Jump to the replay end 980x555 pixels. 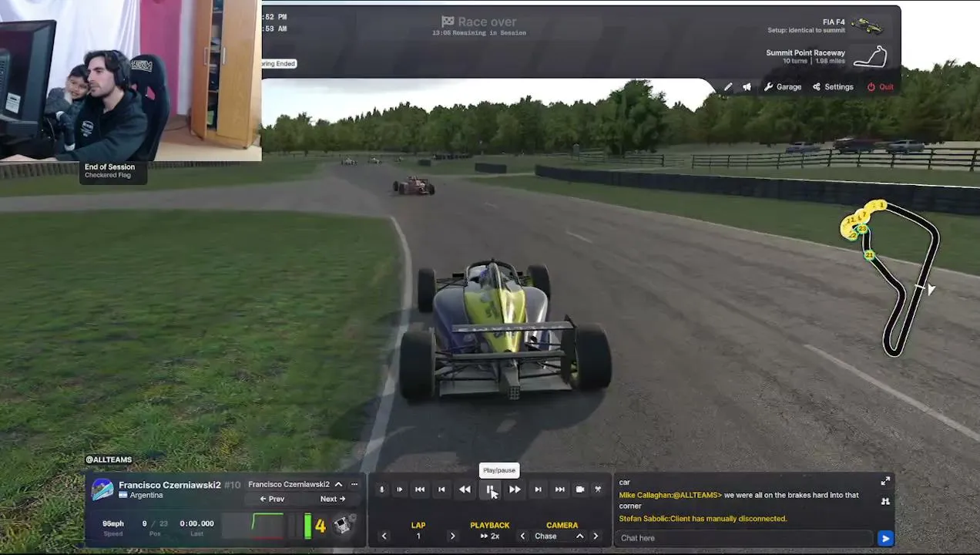coord(559,489)
